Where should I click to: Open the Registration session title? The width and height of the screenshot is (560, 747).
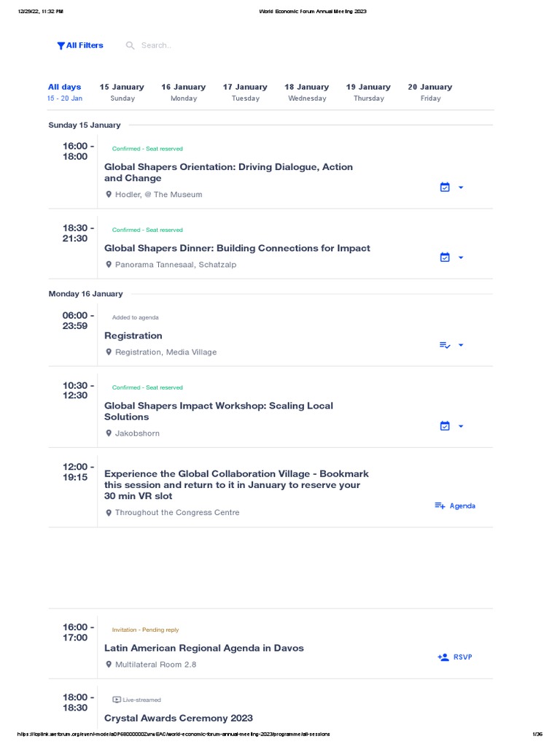tap(133, 336)
